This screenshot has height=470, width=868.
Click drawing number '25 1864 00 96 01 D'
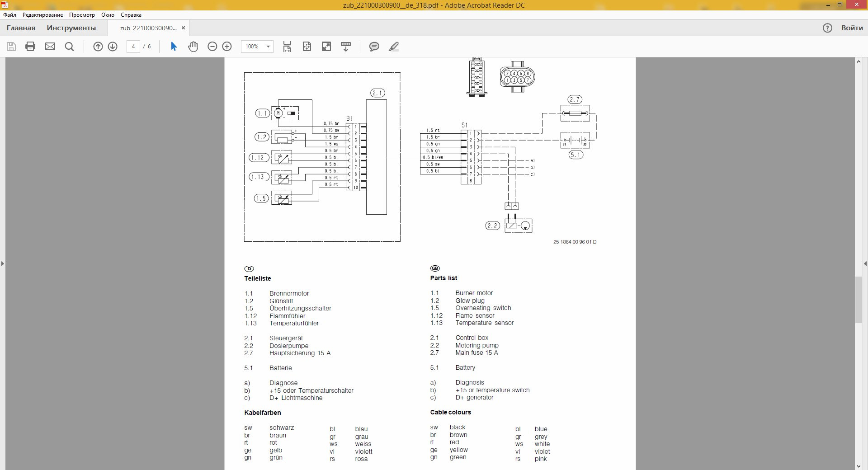[x=575, y=242]
